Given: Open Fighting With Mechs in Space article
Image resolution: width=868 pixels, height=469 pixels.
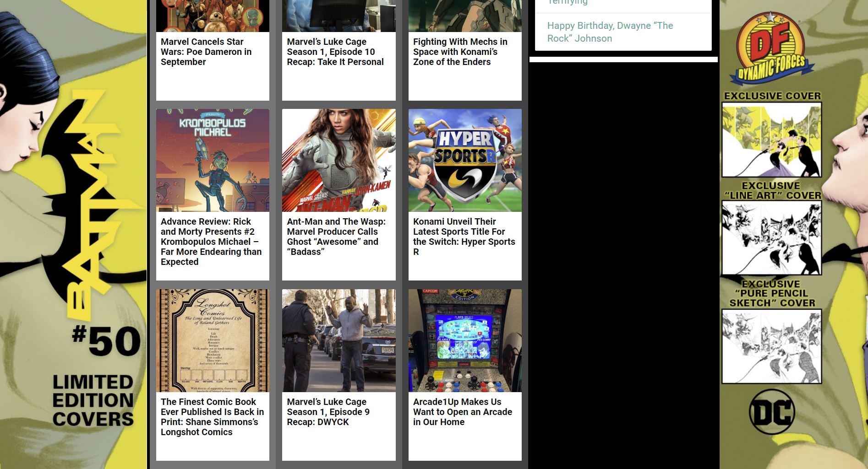Looking at the screenshot, I should click(x=460, y=52).
